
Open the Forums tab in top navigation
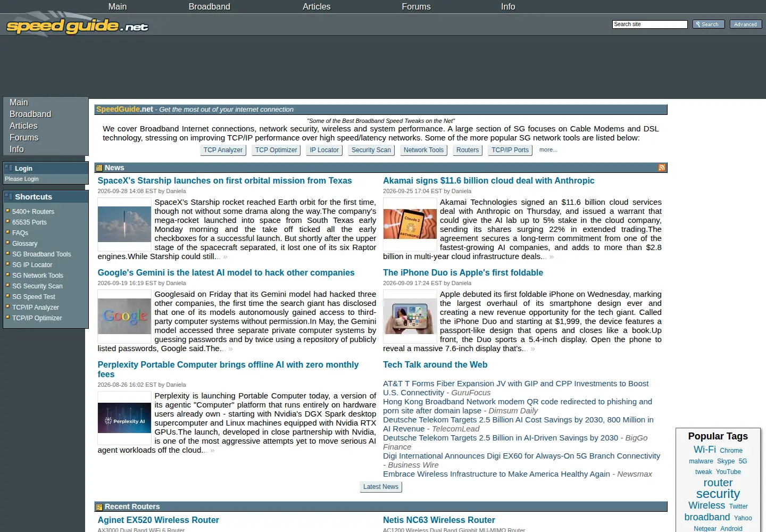pos(416,6)
